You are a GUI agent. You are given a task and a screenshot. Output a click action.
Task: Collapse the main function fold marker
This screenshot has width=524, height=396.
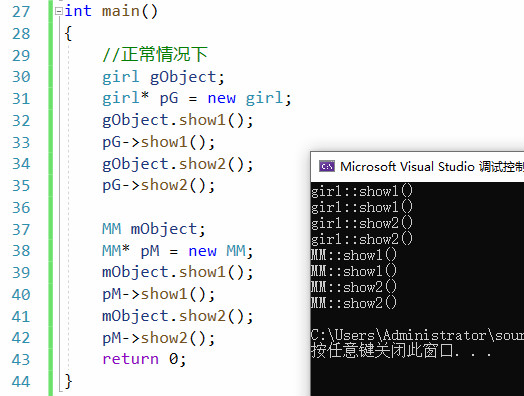pyautogui.click(x=59, y=12)
